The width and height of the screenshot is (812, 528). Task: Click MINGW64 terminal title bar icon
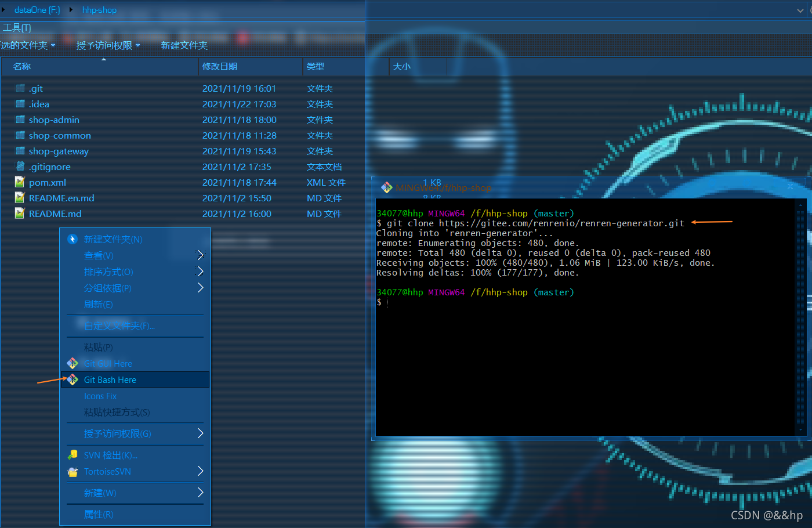pos(387,187)
